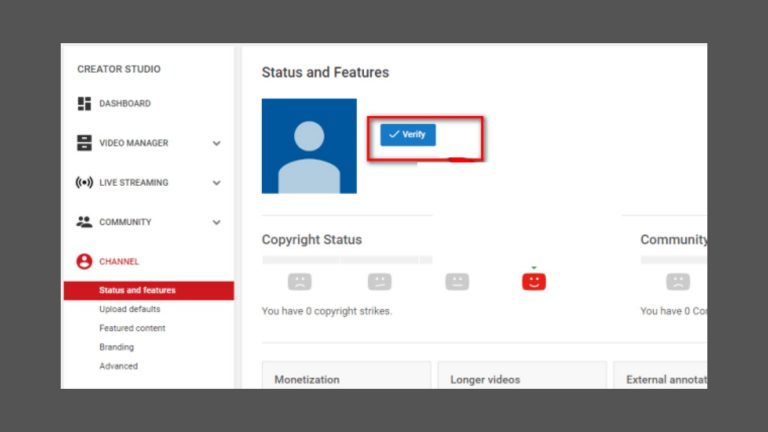Click the copyright status progress bar
The image size is (768, 432).
(x=347, y=260)
